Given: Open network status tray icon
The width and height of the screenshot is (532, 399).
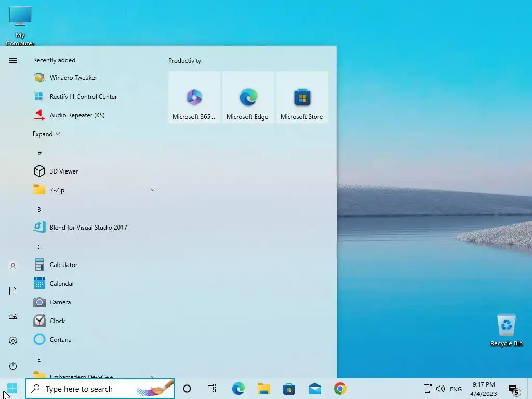Looking at the screenshot, I should coord(428,389).
